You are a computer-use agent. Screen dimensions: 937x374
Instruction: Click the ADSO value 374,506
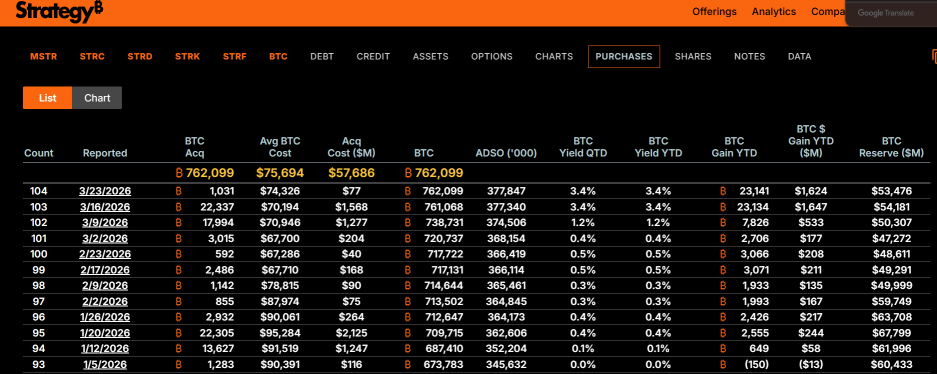coord(506,223)
